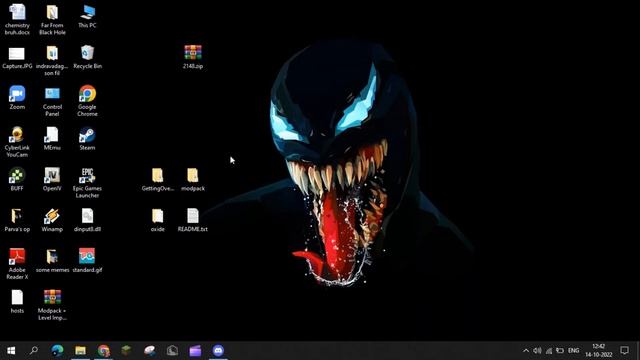Select the Capture.JPG image file
Image resolution: width=640 pixels, height=360 pixels.
(17, 53)
